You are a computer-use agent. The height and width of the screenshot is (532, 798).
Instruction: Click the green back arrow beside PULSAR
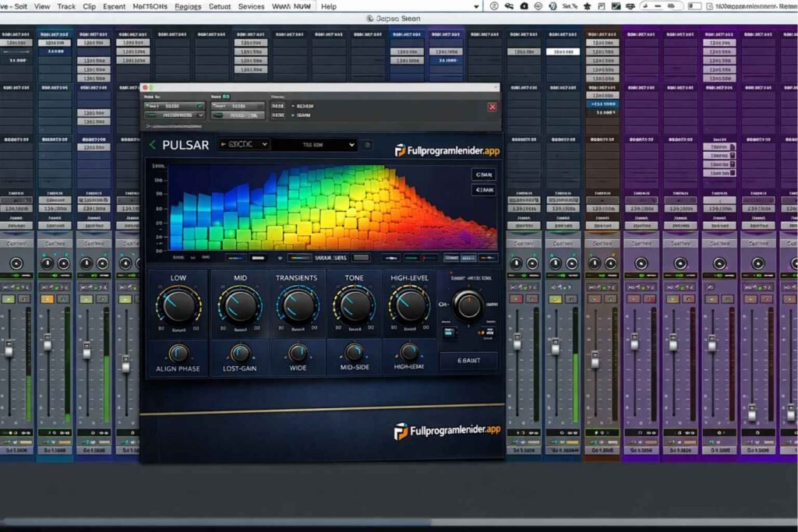[153, 145]
